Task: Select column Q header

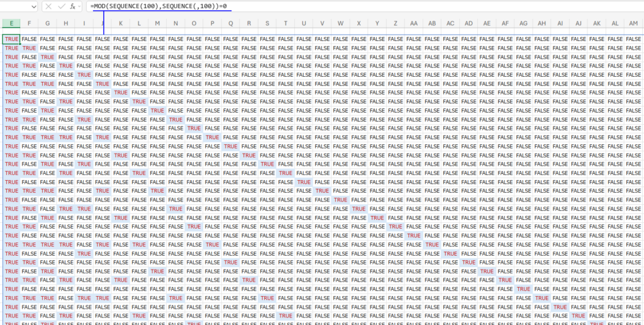Action: 231,23
